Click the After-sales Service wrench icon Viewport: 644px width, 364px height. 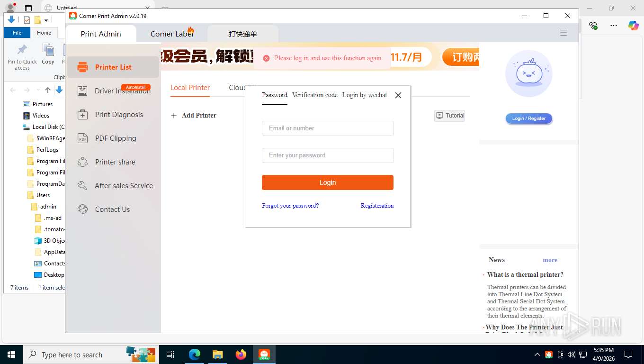pyautogui.click(x=83, y=186)
